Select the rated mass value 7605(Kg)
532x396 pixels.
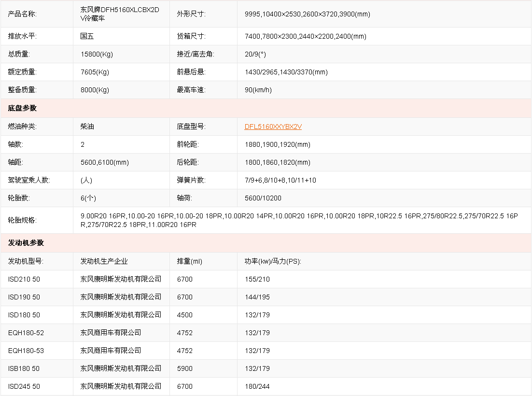pos(95,72)
